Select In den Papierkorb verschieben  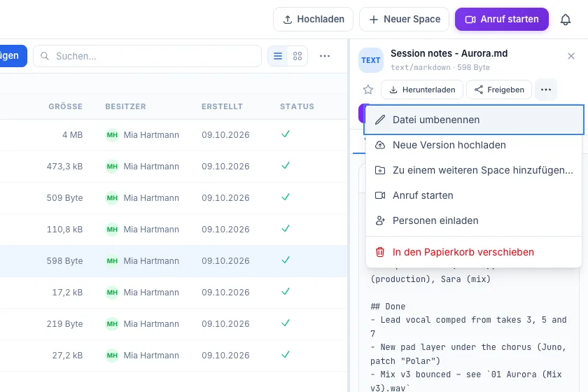coord(474,252)
